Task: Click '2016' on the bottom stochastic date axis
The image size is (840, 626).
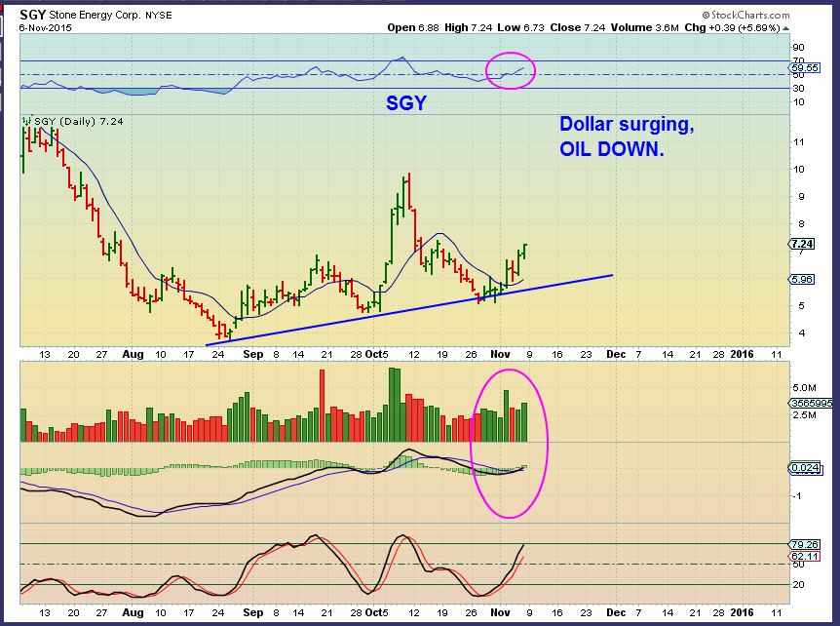Action: point(742,612)
